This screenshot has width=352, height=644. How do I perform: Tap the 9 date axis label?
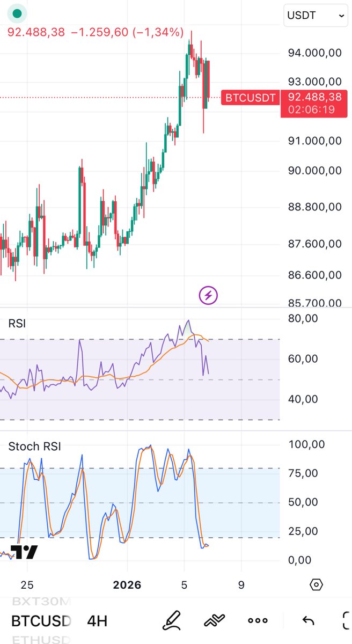(x=241, y=584)
